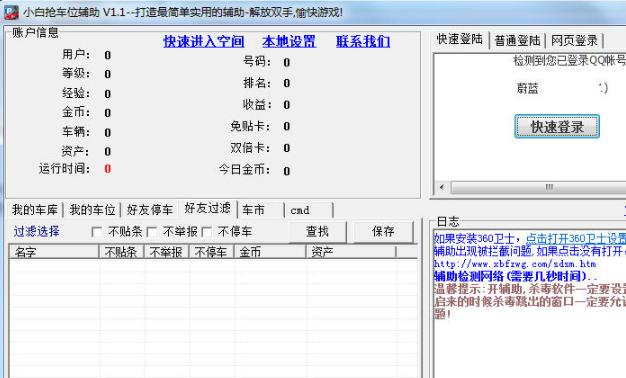Click the login panel horizontal scrollbar thumb
Viewport: 626px width, 378px height.
click(x=538, y=187)
